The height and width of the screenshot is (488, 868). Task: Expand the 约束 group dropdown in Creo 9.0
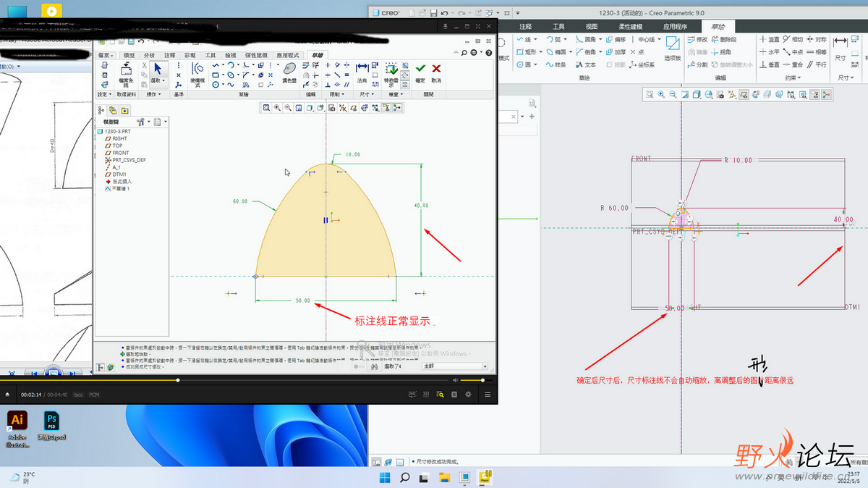point(791,77)
